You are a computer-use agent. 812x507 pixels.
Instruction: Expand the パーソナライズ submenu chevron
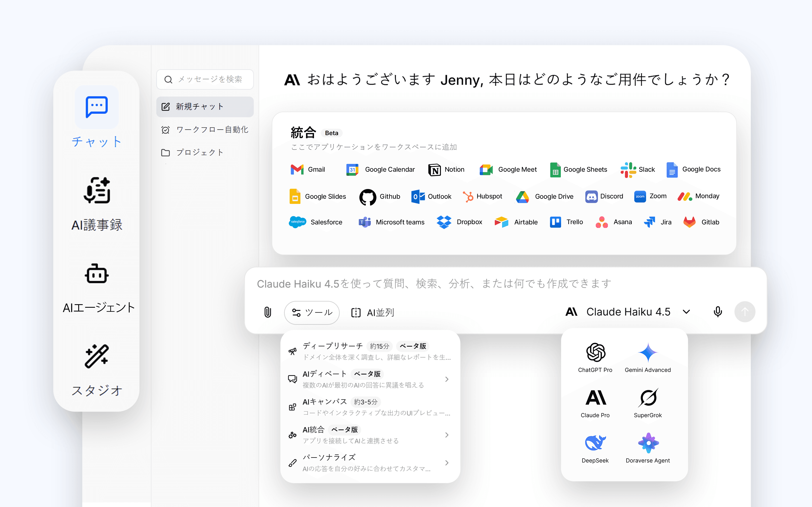click(447, 463)
